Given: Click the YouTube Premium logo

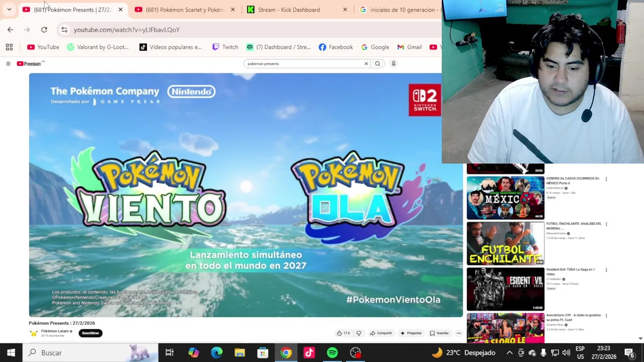Looking at the screenshot, I should [29, 64].
